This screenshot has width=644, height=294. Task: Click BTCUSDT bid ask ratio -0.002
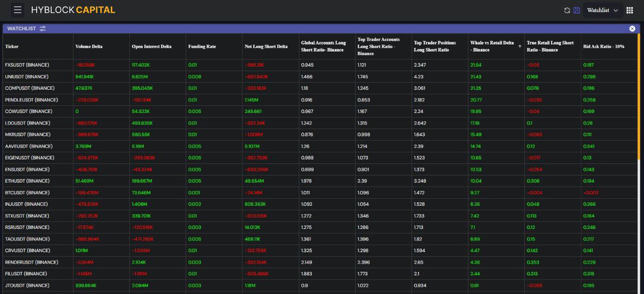coord(590,192)
